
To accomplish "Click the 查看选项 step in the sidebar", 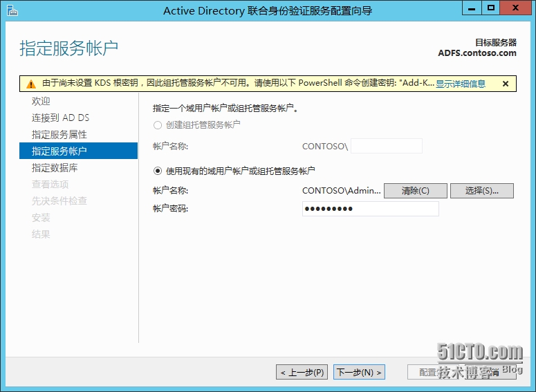I will [50, 185].
